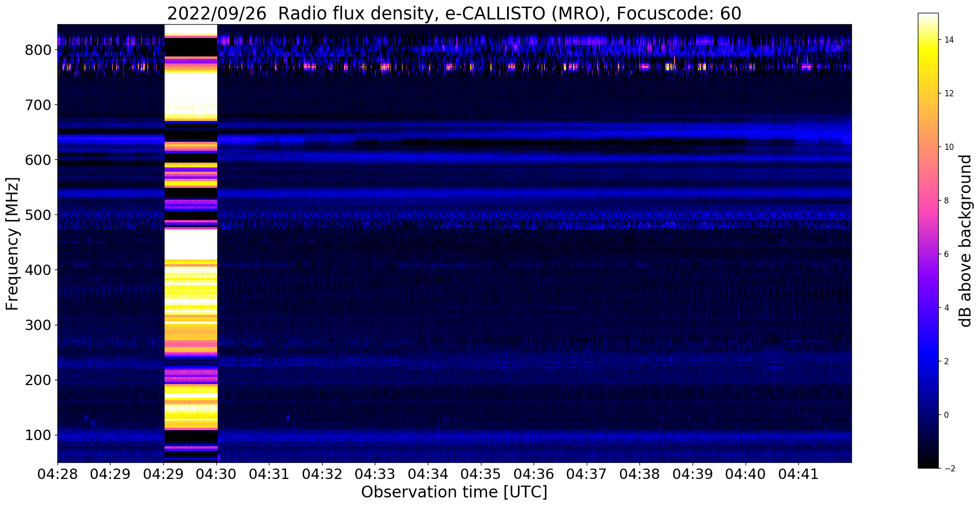Click the 04:38 time tick label
The width and height of the screenshot is (980, 506).
(640, 474)
